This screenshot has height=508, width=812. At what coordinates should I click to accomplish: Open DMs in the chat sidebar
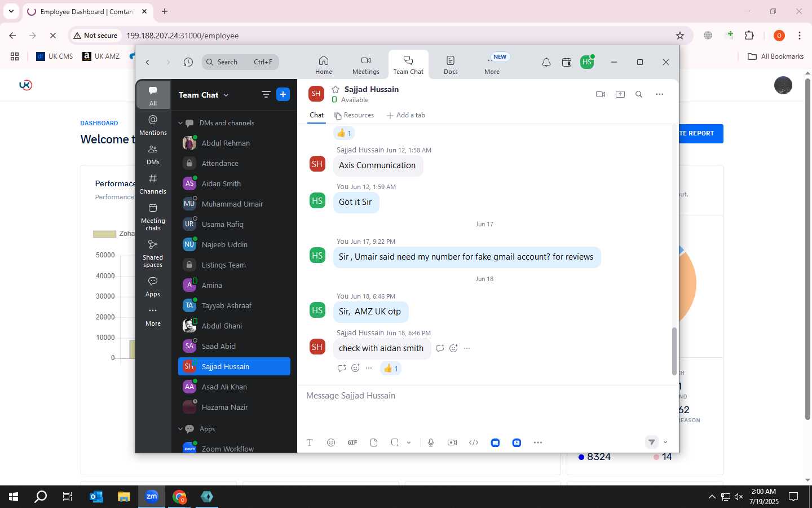[153, 154]
